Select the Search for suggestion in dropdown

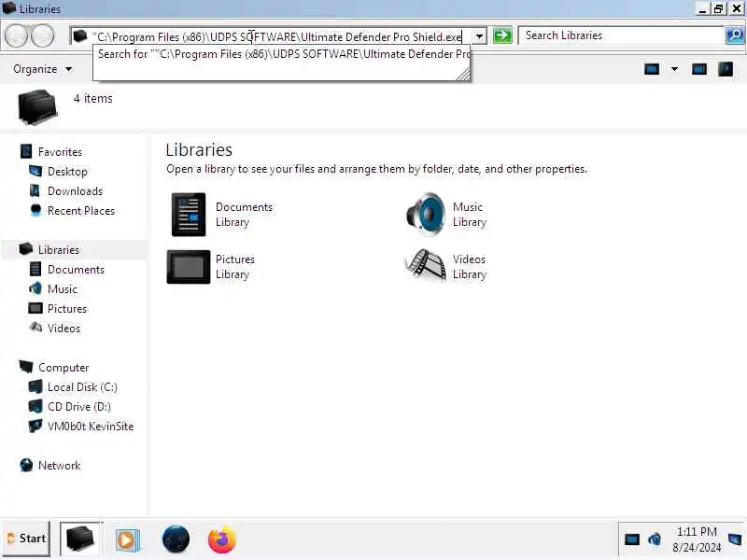coord(281,54)
